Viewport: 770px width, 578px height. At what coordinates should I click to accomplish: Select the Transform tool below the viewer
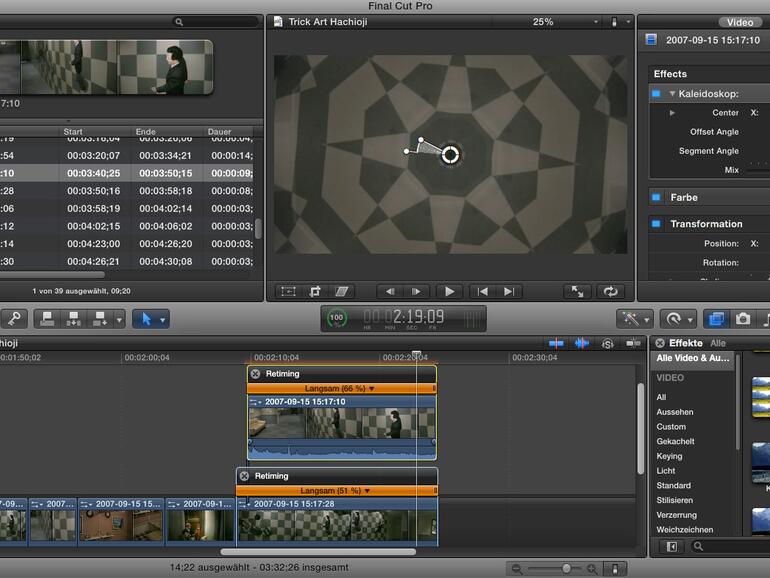288,291
